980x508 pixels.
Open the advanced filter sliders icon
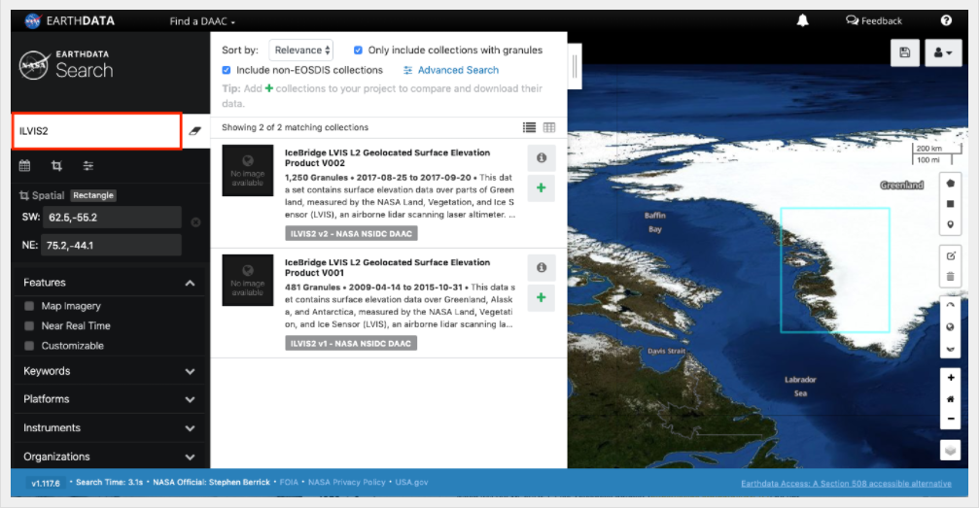88,165
